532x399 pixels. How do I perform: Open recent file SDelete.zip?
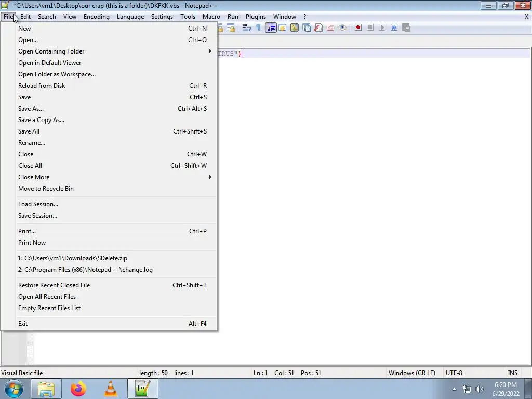109,258
